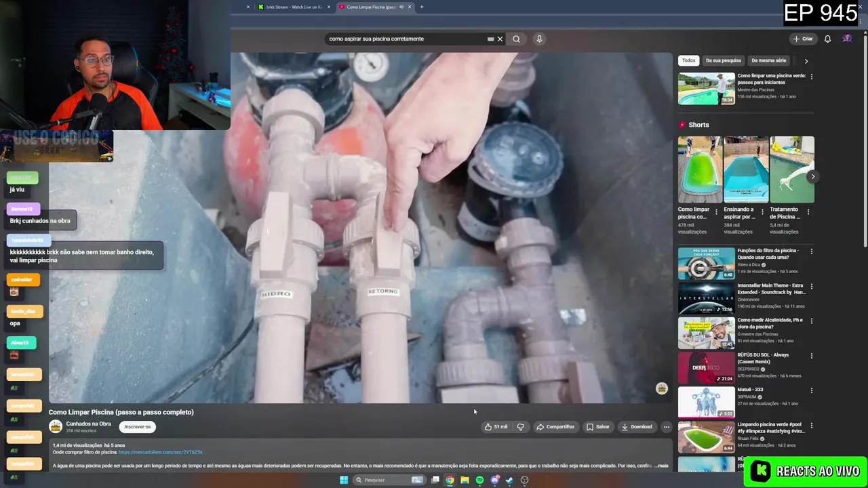Open the 'Tratamento de Piscina' short thumbnail
Image resolution: width=868 pixels, height=488 pixels.
[792, 169]
